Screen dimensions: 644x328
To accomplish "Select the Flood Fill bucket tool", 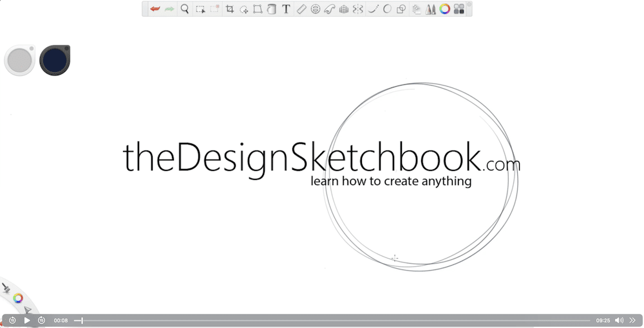I will (271, 9).
